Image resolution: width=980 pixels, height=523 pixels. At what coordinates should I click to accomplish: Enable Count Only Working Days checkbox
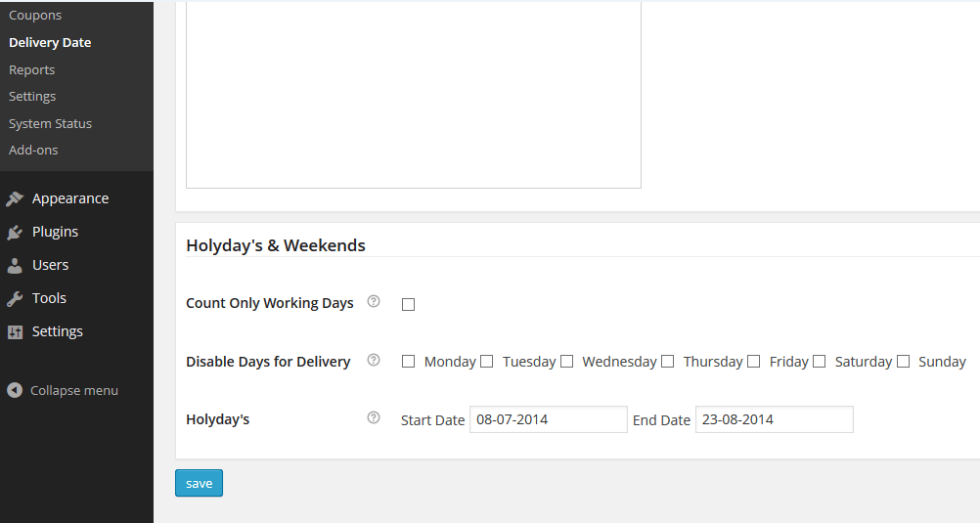click(x=408, y=304)
